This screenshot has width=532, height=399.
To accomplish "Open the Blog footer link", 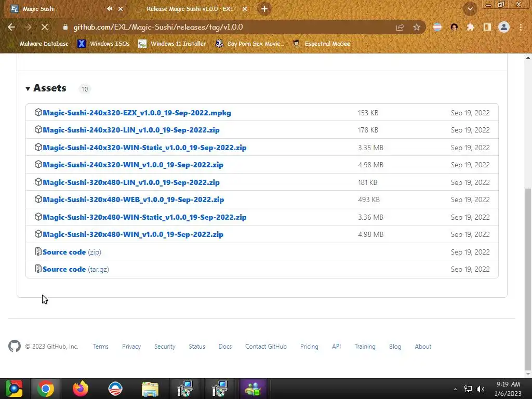I will click(x=395, y=347).
